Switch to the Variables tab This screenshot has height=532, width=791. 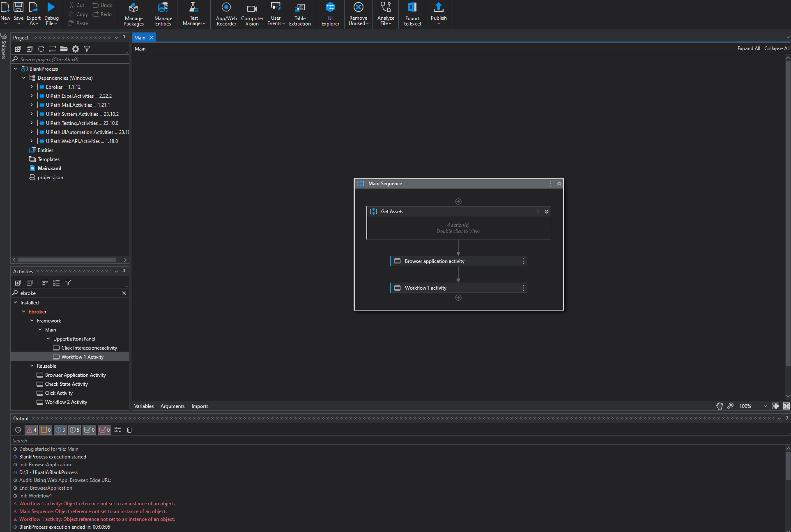coord(144,406)
